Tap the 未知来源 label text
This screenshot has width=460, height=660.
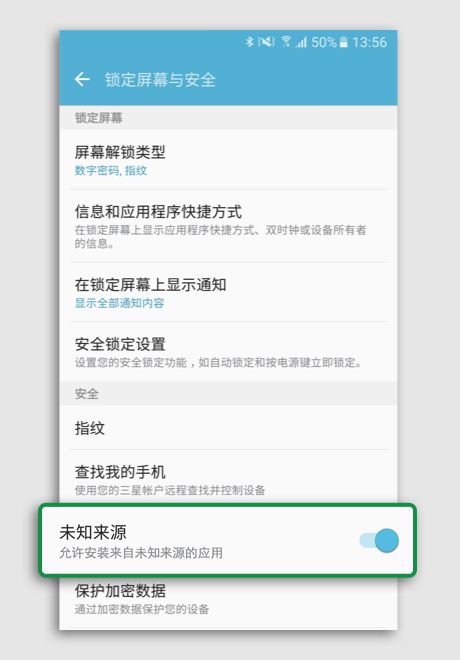93,532
